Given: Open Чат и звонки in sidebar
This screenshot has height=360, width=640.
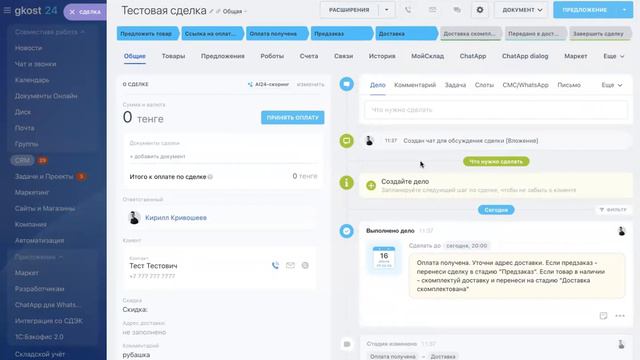Looking at the screenshot, I should coord(35,64).
